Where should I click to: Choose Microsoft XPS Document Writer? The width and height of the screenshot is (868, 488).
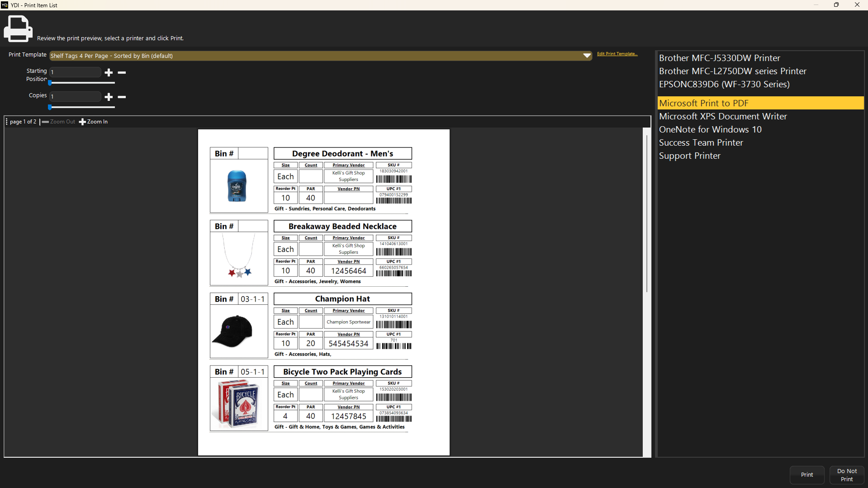click(x=723, y=116)
